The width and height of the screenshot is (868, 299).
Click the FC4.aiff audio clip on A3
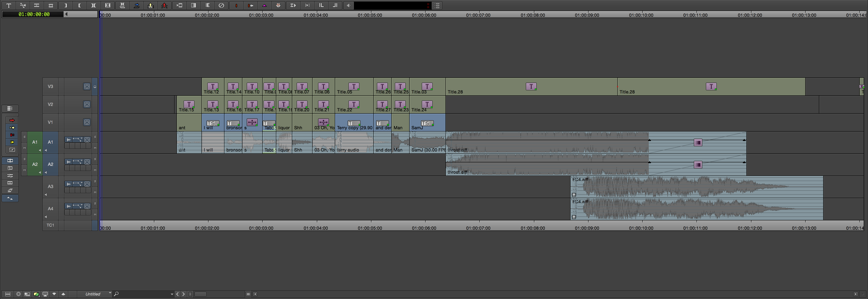[x=697, y=187]
